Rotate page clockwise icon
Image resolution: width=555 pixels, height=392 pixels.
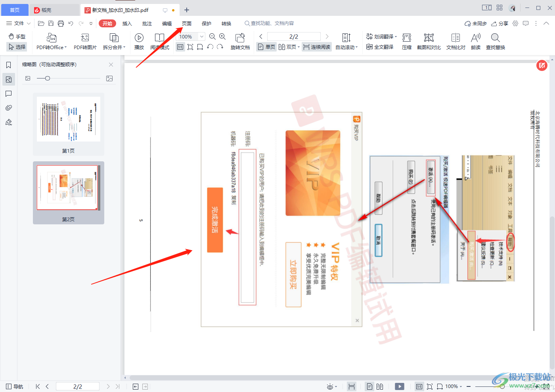(220, 47)
